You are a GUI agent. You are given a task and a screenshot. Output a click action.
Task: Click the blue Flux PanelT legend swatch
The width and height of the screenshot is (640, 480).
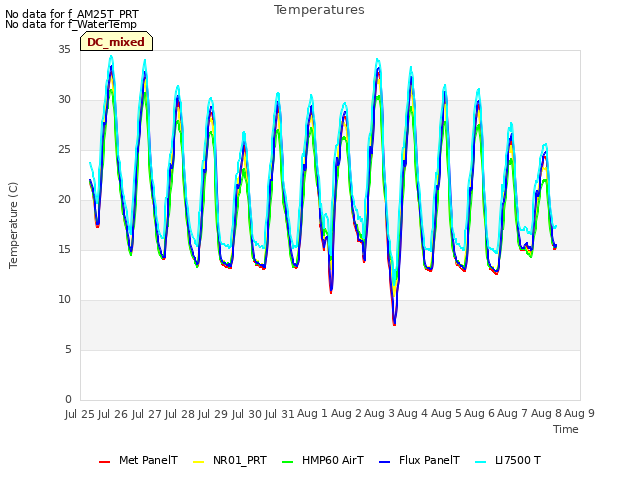pos(385,462)
